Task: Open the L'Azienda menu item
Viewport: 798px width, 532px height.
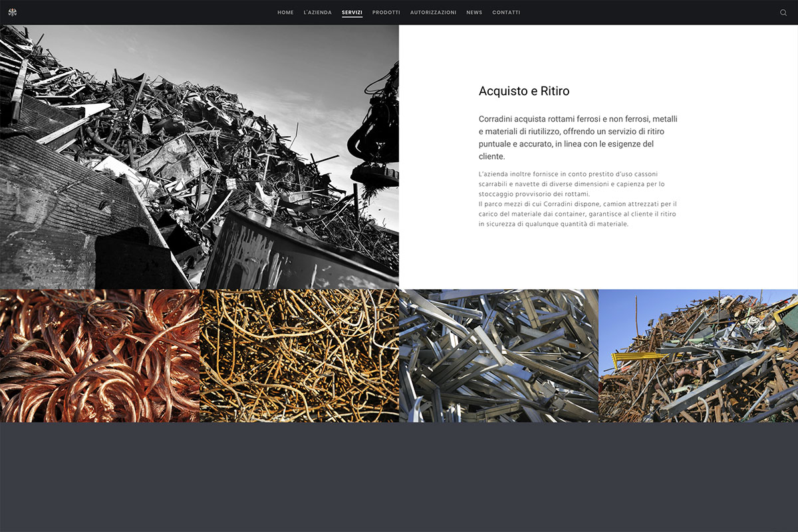Action: click(317, 13)
